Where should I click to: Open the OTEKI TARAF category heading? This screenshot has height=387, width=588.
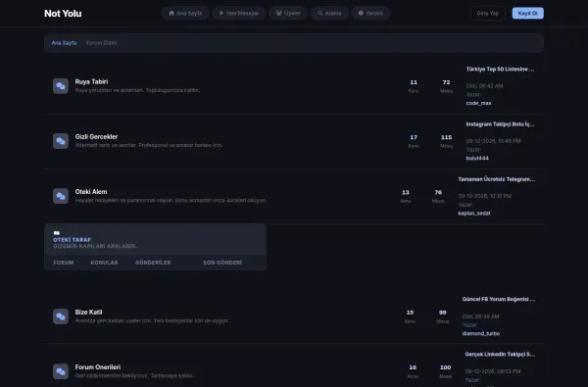click(x=72, y=240)
